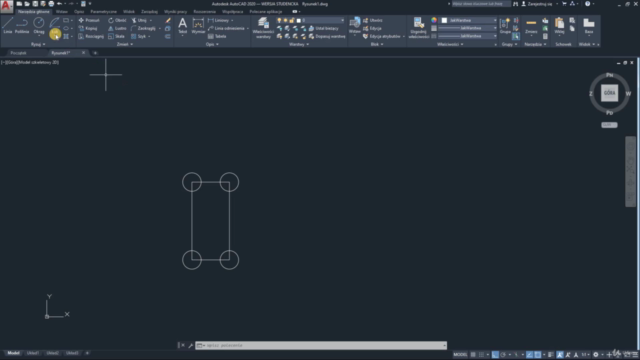Click Edycja atrybutów button
Screen dimensions: 640x360
click(382, 36)
